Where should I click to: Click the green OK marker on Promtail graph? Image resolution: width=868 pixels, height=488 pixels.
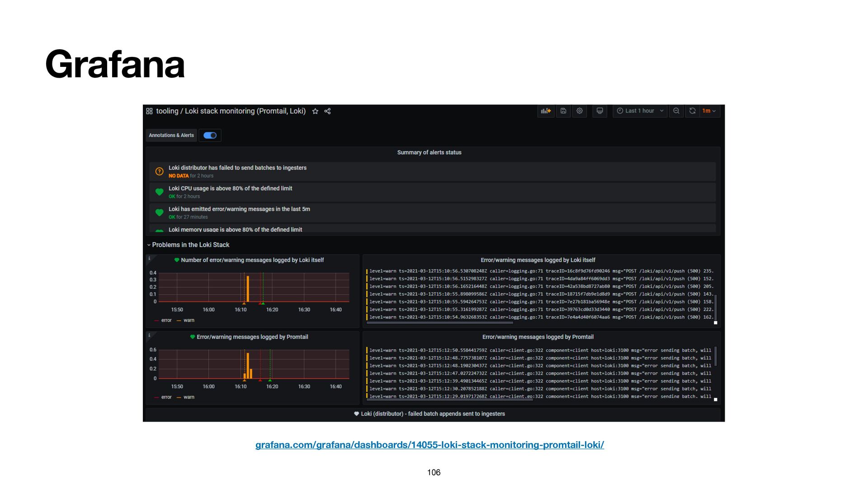(270, 380)
